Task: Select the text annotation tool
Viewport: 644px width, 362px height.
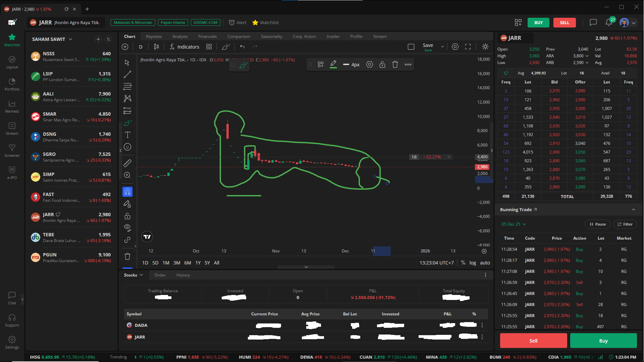Action: click(127, 135)
